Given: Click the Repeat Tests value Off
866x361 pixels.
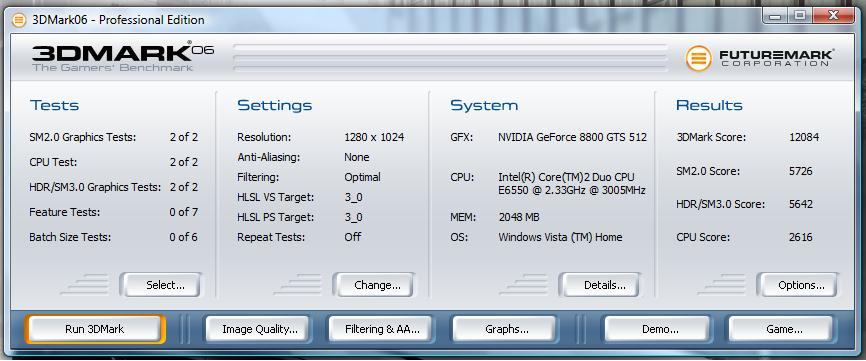Looking at the screenshot, I should click(352, 237).
